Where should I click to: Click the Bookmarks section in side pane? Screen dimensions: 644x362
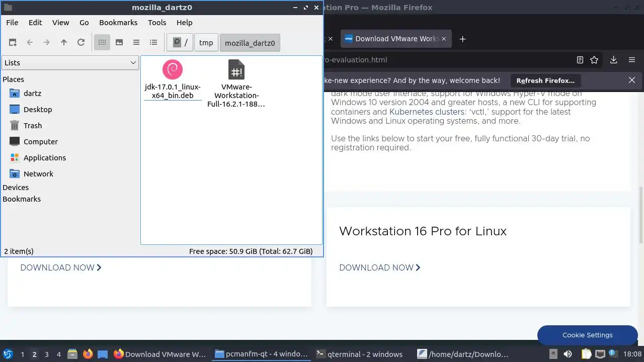click(22, 199)
